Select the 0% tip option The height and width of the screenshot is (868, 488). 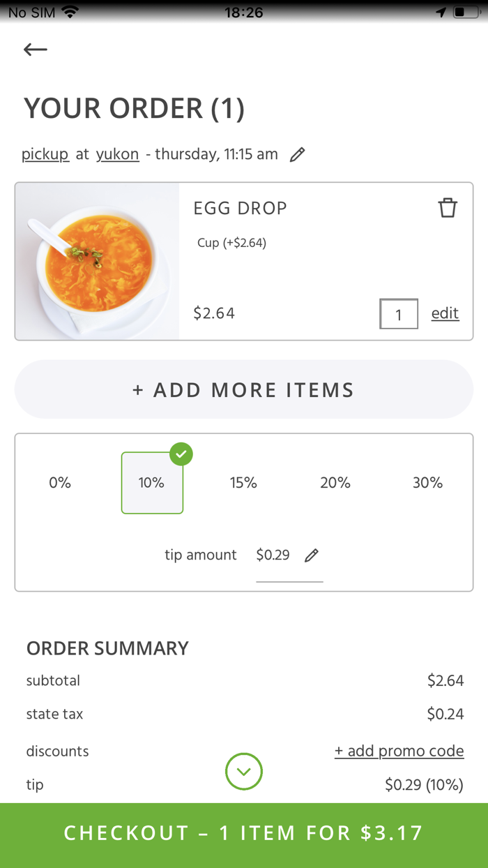(x=60, y=483)
